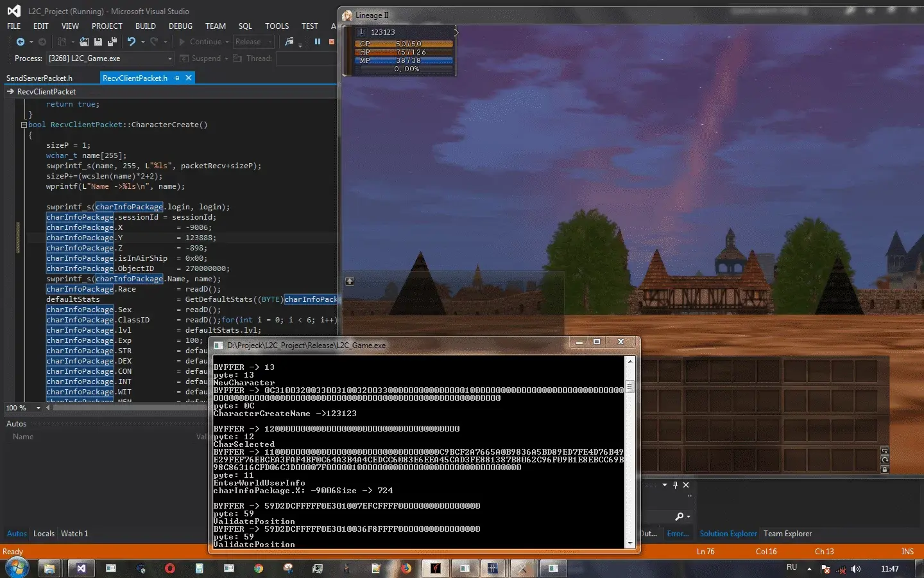Screen dimensions: 924x578
Task: Click the search magnifier icon in side panel
Action: (680, 516)
